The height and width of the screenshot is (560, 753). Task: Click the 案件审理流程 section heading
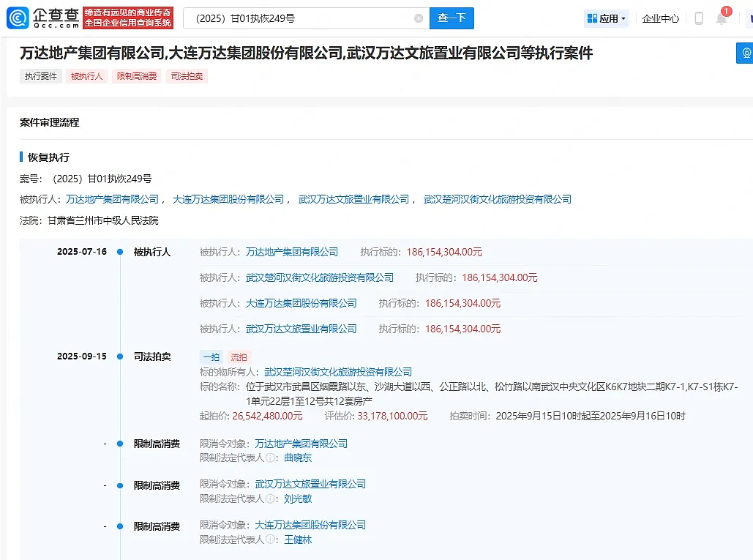pyautogui.click(x=50, y=122)
